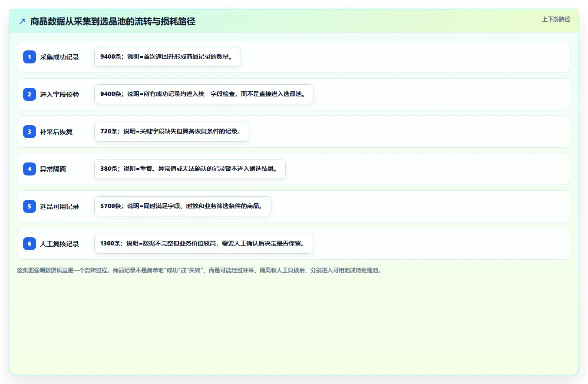Screen dimensions: 588x384
Task: Click the number 6 step badge
Action: click(30, 244)
